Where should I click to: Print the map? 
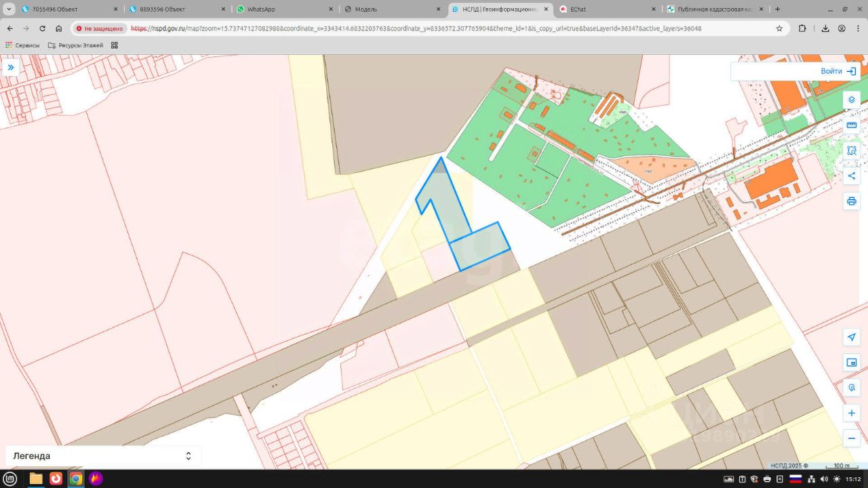tap(852, 201)
